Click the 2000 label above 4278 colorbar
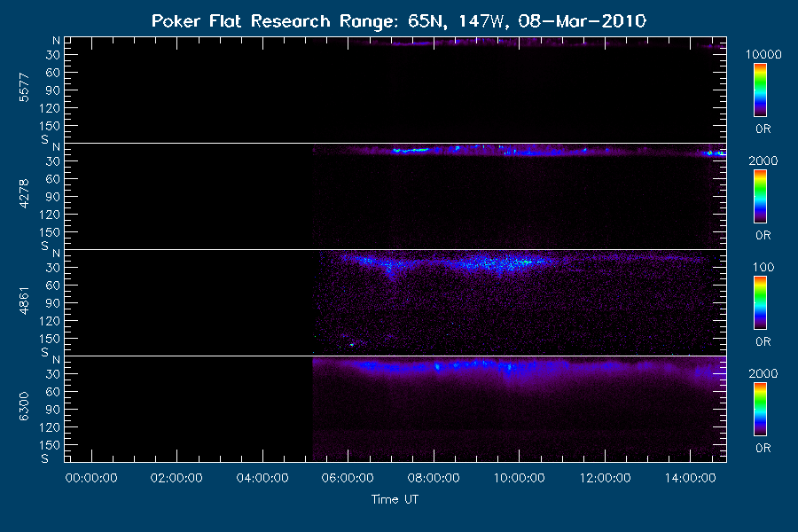The height and width of the screenshot is (532, 798). click(x=763, y=160)
